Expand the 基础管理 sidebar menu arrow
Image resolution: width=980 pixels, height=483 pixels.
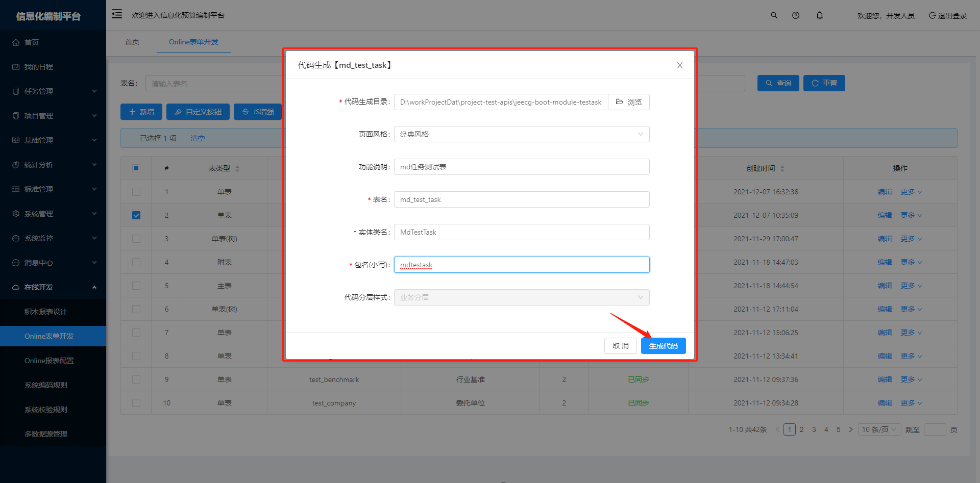(x=94, y=140)
